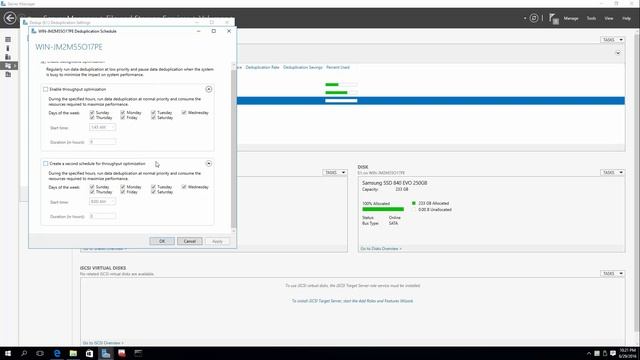Open the View menu
Image resolution: width=640 pixels, height=360 pixels.
pos(609,18)
